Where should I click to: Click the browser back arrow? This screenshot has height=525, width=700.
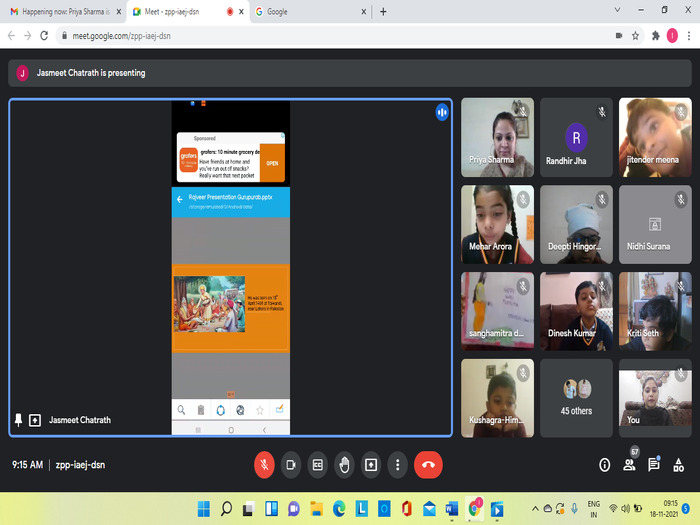tap(12, 36)
